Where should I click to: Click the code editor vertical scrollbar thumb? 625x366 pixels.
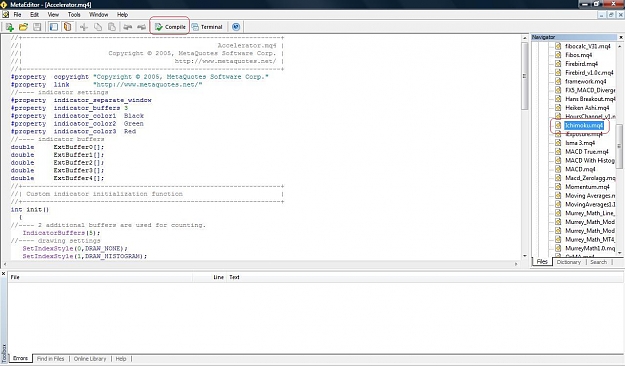525,76
